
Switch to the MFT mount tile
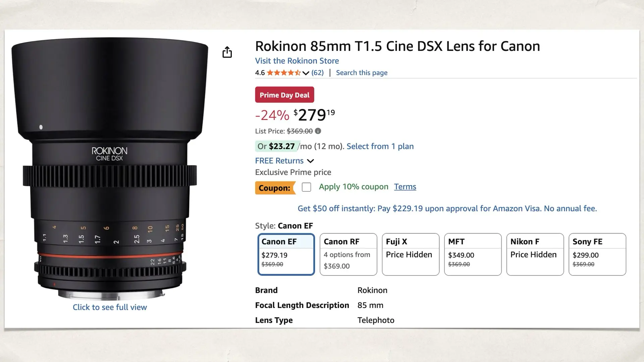pos(473,254)
